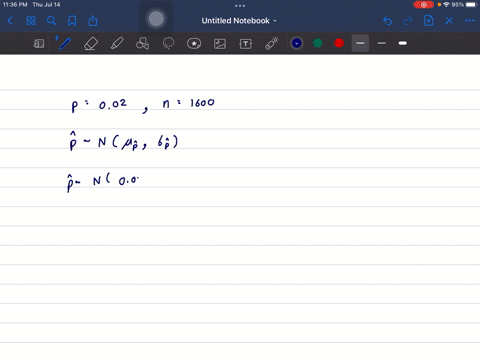Viewport: 480px width, 360px height.
Task: Tap the gray screen recording indicator circle
Action: [156, 19]
